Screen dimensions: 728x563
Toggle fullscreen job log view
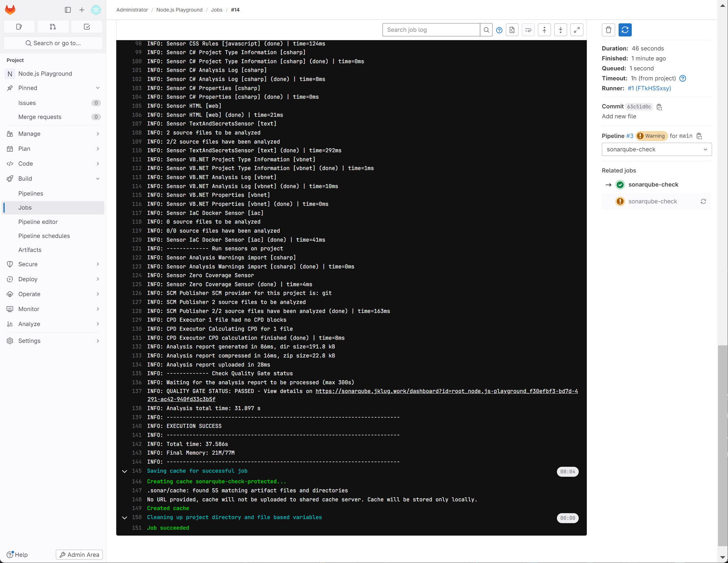coord(577,30)
